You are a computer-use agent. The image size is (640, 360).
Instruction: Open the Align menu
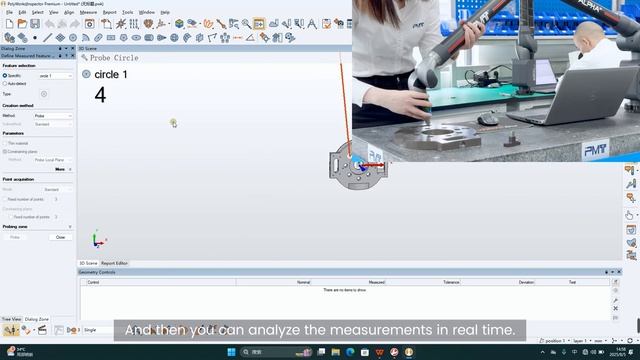[69, 13]
